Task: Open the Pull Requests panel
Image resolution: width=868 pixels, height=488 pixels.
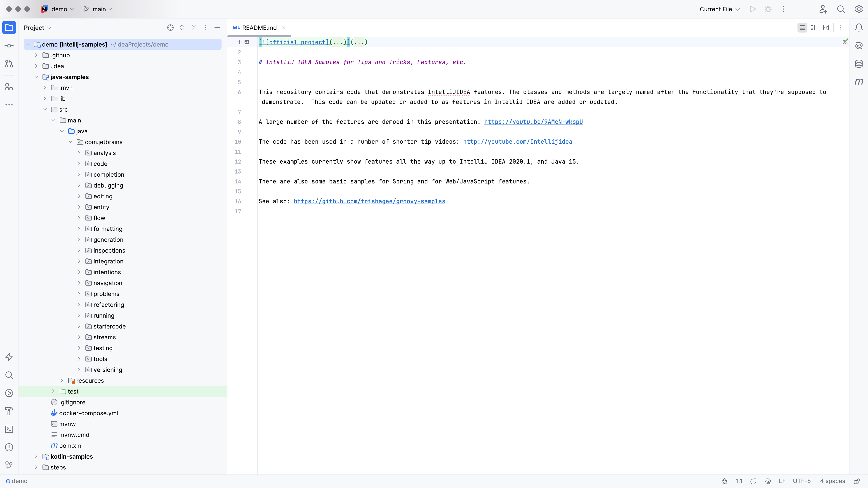Action: 9,64
